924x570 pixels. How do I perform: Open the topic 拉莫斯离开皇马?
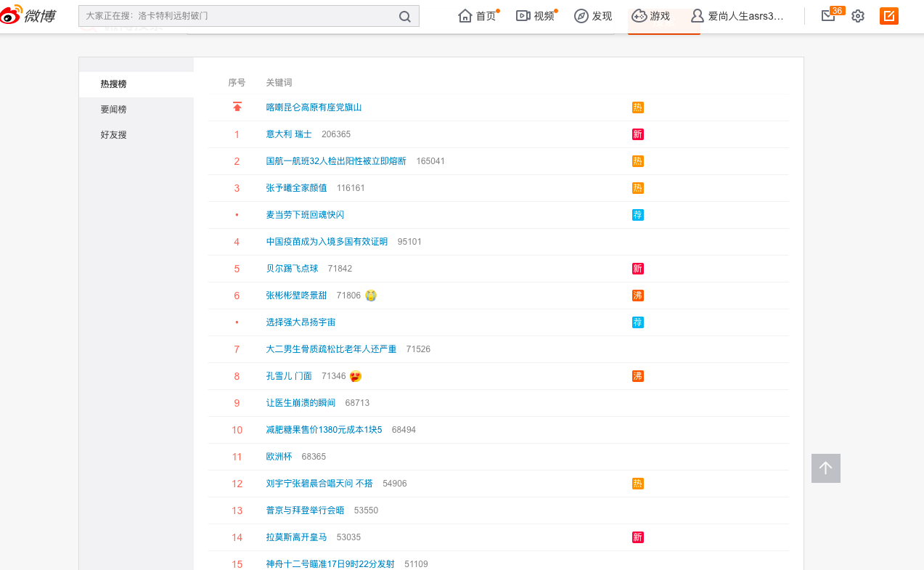[x=296, y=537]
